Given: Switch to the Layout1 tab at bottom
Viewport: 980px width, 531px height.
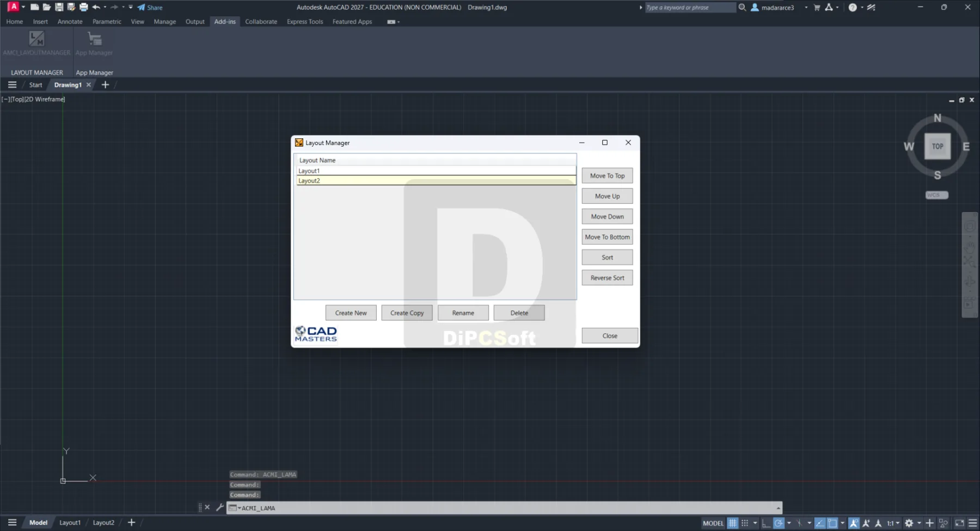Looking at the screenshot, I should click(x=70, y=522).
